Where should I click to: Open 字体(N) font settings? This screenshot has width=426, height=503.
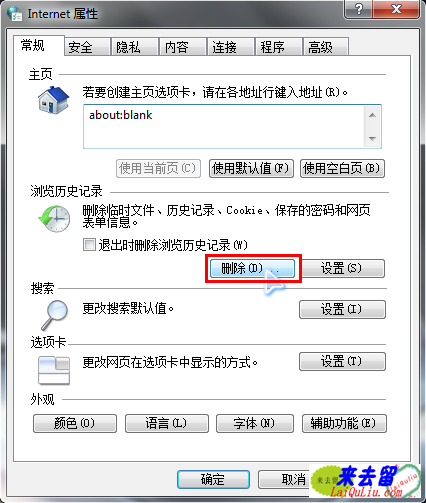pyautogui.click(x=255, y=423)
